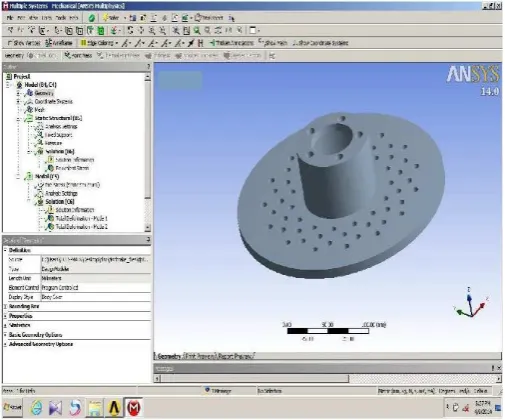Expand the Coordinate Systems tree node

19,101
